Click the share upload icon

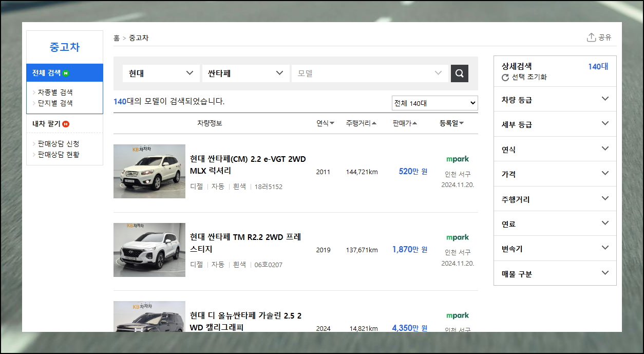click(591, 38)
